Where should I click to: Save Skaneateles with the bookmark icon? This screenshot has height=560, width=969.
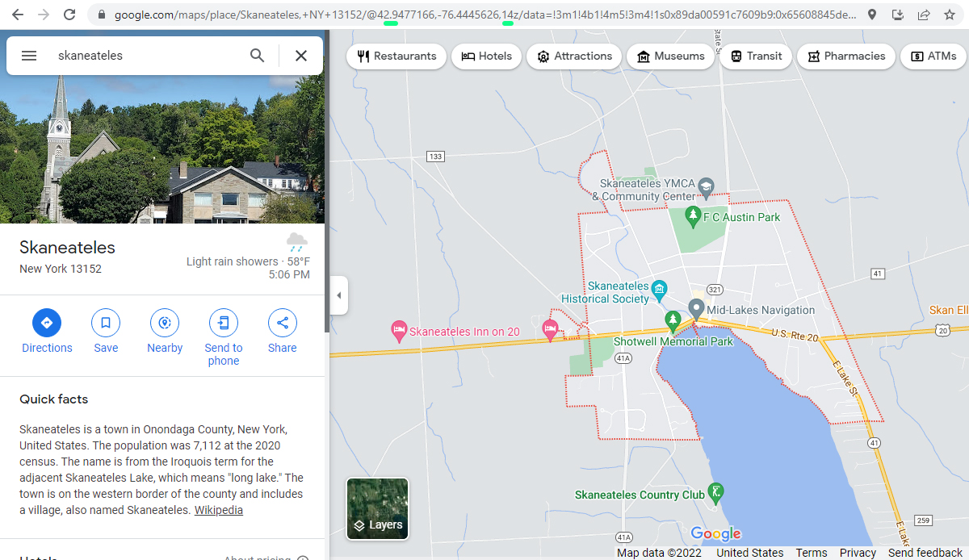(x=106, y=324)
